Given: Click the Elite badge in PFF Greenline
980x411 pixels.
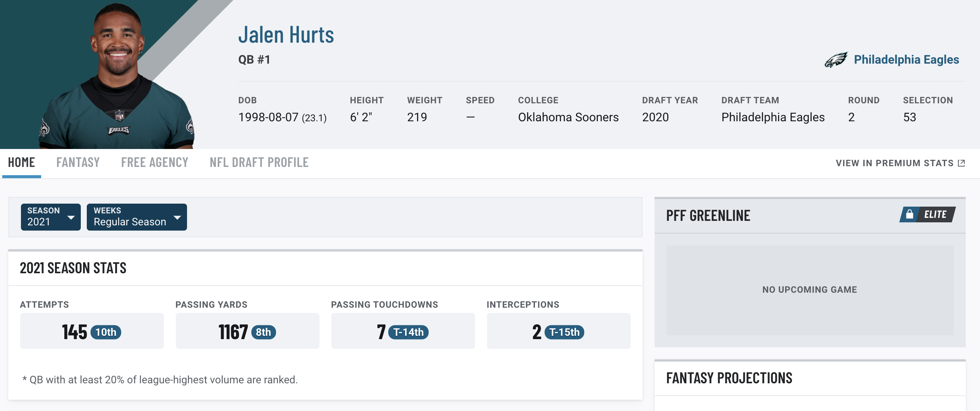Looking at the screenshot, I should tap(928, 214).
